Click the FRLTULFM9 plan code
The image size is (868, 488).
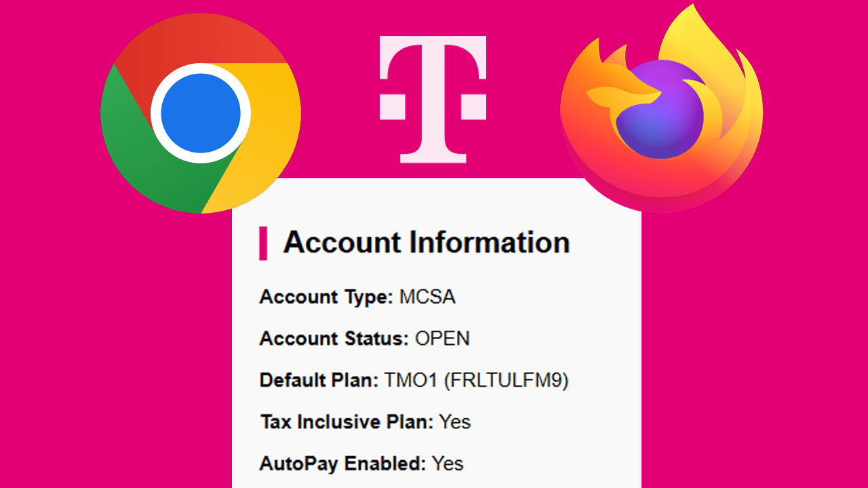(506, 380)
